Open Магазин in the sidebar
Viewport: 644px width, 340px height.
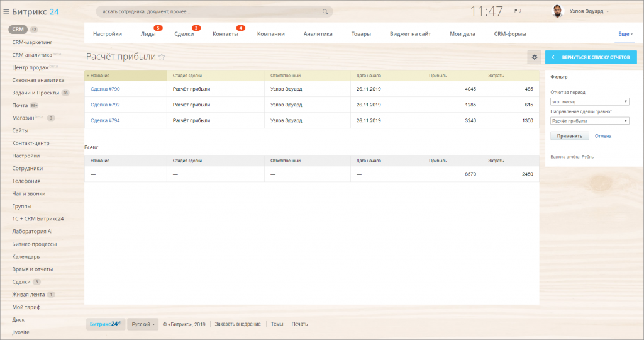tap(23, 118)
